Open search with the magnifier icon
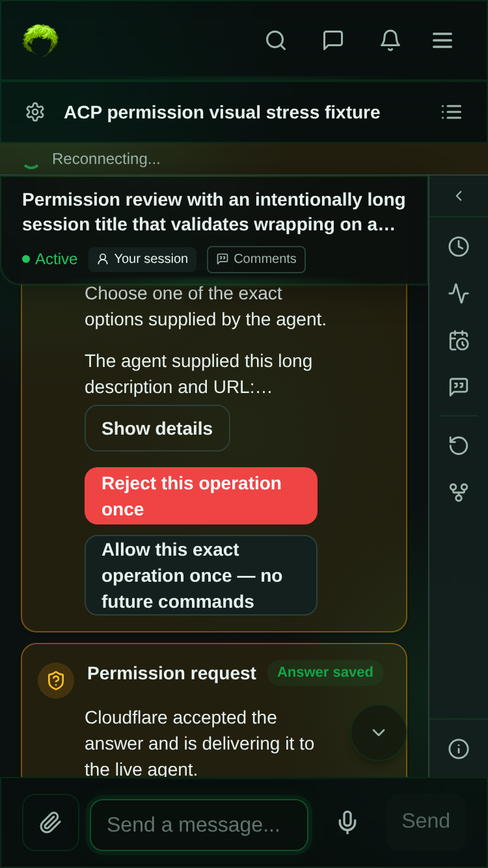The width and height of the screenshot is (488, 868). pos(276,40)
